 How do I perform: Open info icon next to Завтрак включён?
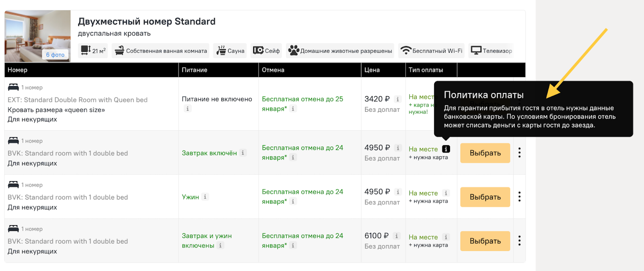click(x=243, y=153)
